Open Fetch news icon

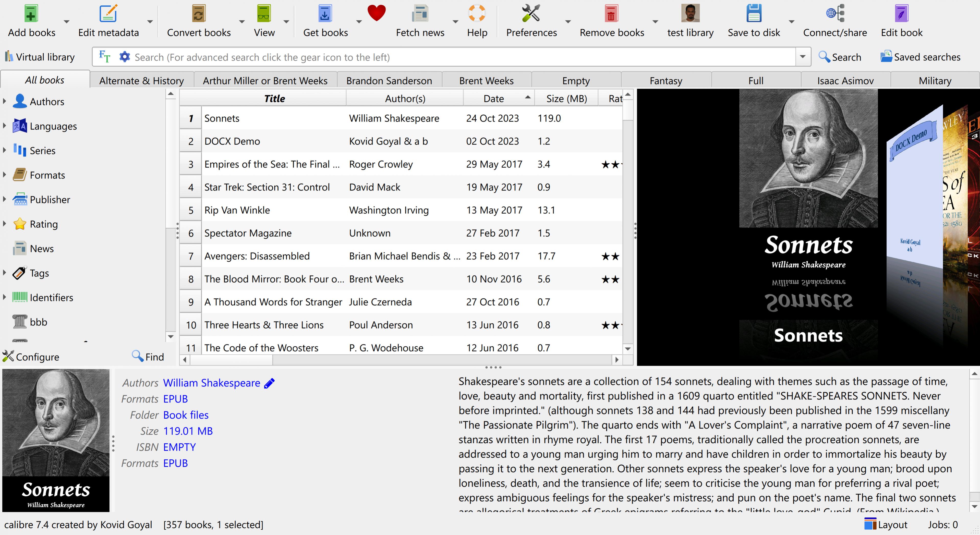pos(420,14)
